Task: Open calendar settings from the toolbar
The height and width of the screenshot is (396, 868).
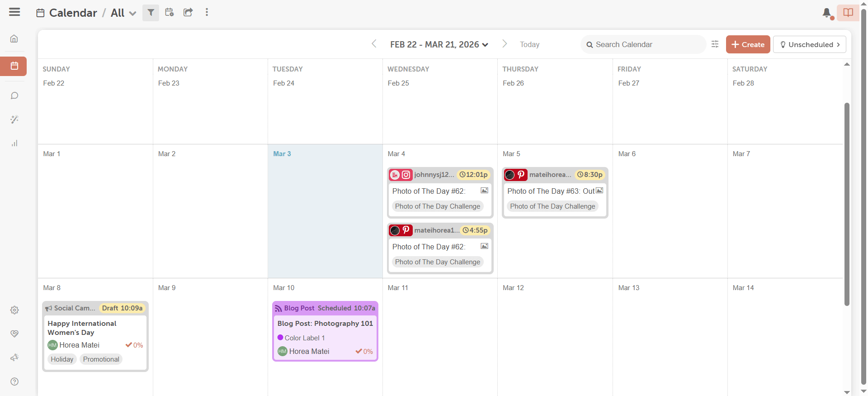Action: 170,13
